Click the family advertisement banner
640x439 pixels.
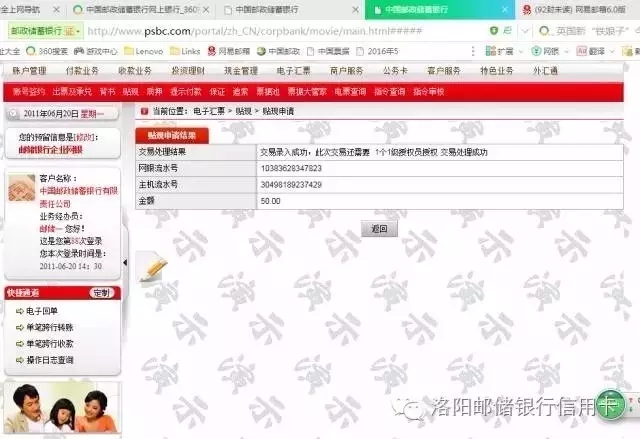pyautogui.click(x=62, y=407)
